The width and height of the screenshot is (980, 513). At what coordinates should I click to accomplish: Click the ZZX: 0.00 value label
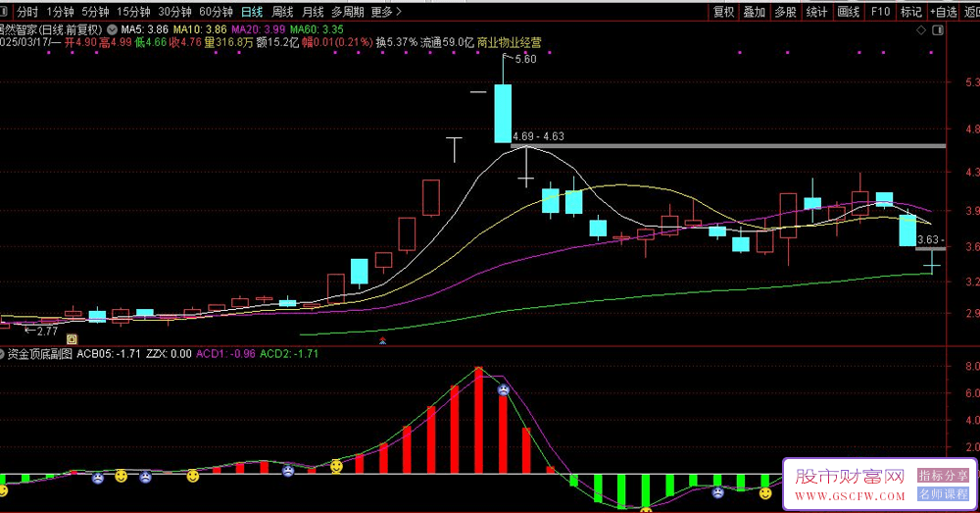[169, 354]
